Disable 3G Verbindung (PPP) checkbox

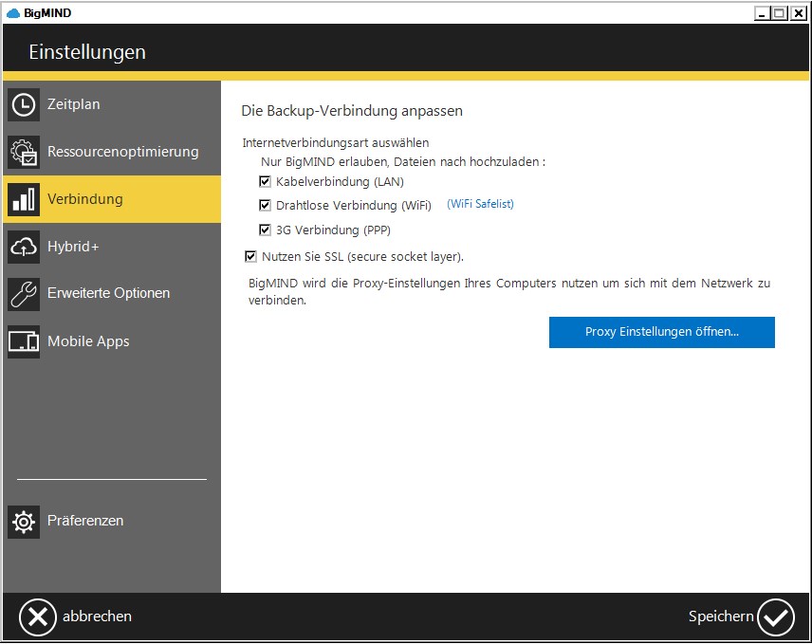click(265, 230)
